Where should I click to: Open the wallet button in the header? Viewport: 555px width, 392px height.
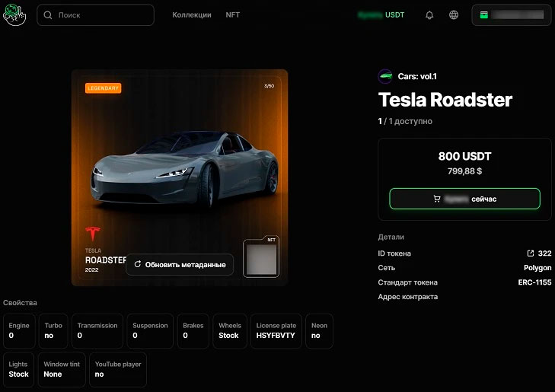(x=512, y=15)
